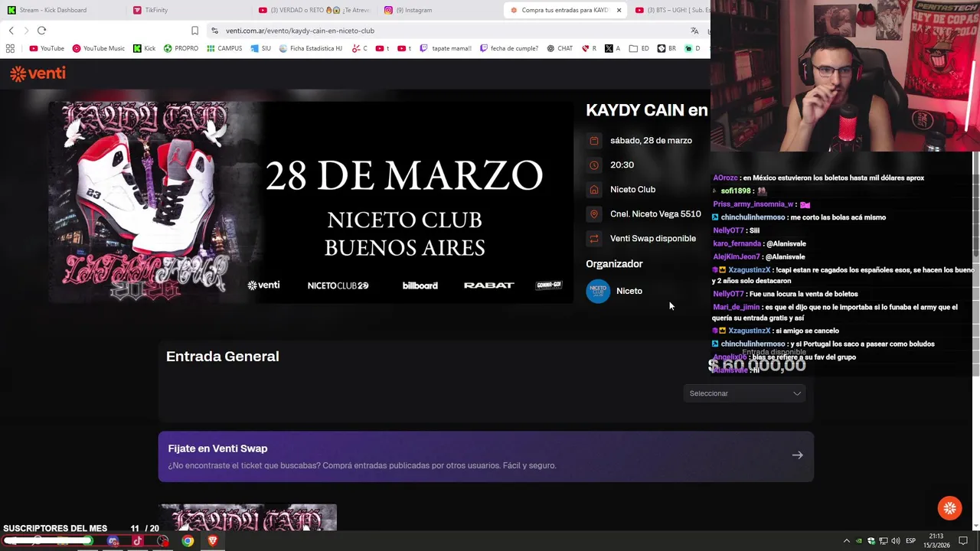Bookmark this page with the bookmark icon
This screenshot has width=980, height=551.
click(194, 31)
